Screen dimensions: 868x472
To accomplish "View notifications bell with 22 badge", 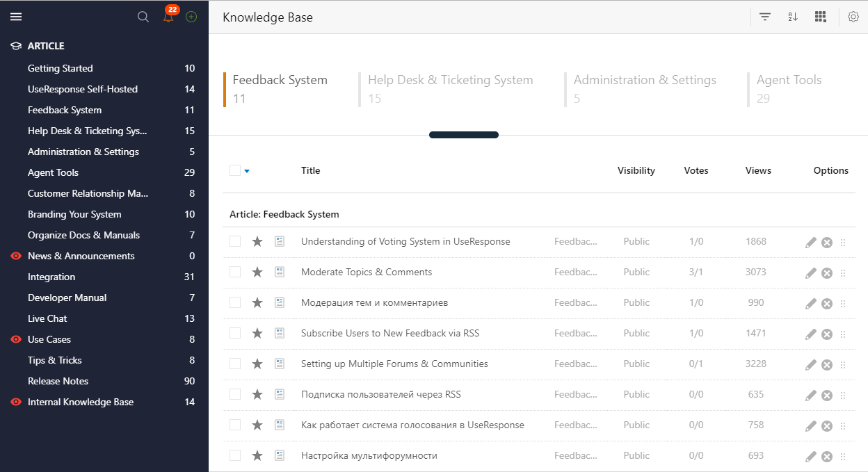I will (169, 15).
